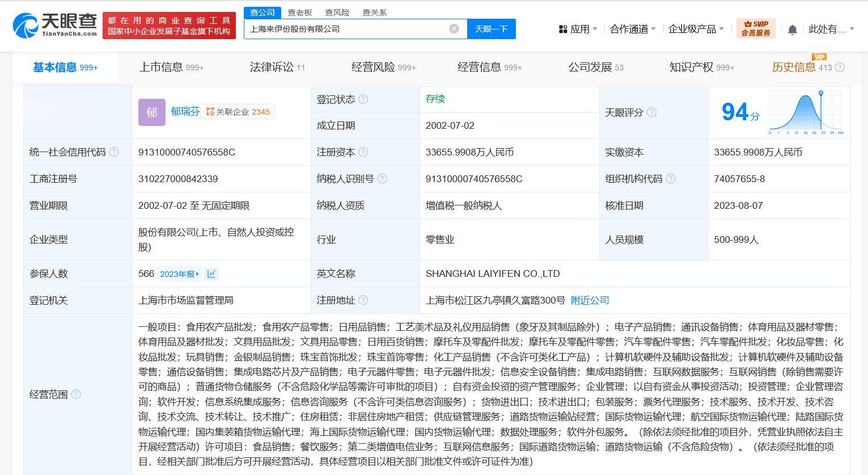Click the 增值税一般纳税人 value
Image resolution: width=868 pixels, height=475 pixels.
[x=464, y=205]
